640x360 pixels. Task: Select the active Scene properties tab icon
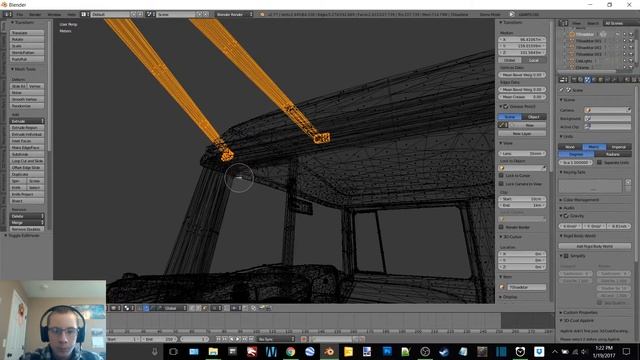[587, 80]
